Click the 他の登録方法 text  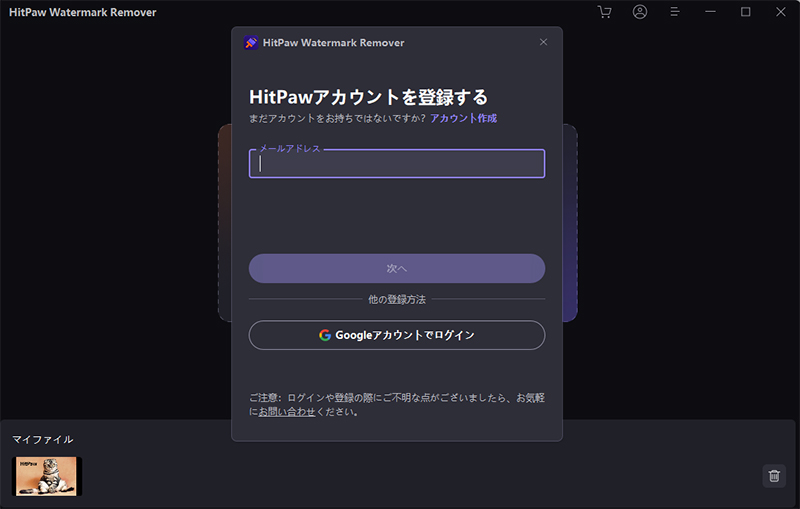396,299
